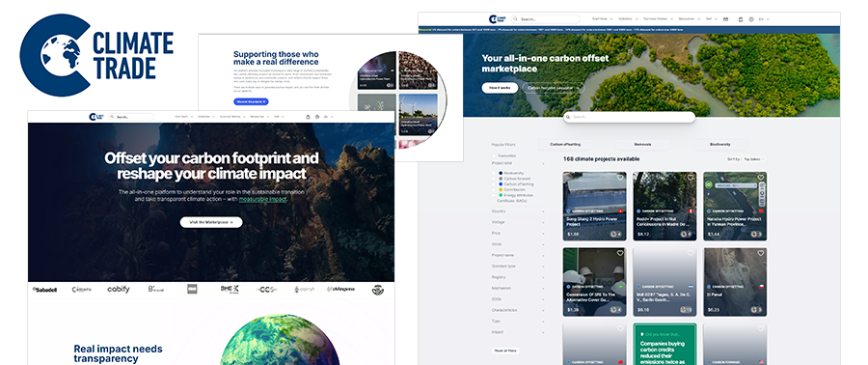Favorite the El Panul project card
This screenshot has width=868, height=365.
pos(761,253)
